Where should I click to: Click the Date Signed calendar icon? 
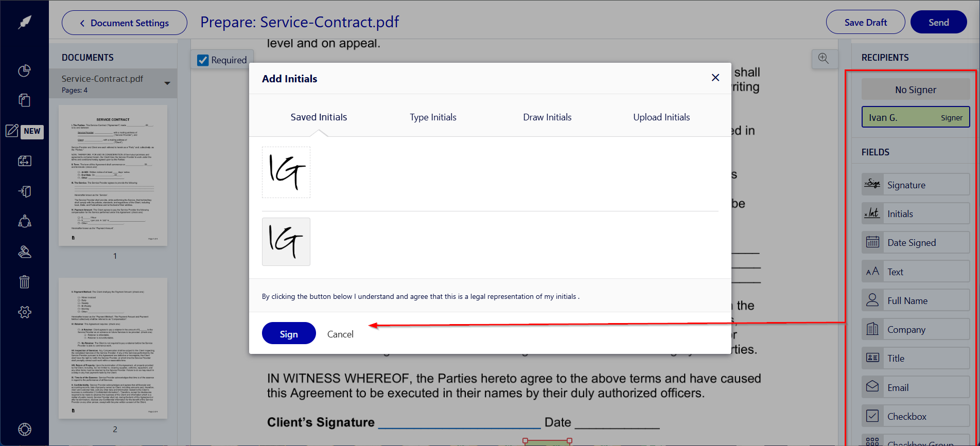tap(872, 242)
